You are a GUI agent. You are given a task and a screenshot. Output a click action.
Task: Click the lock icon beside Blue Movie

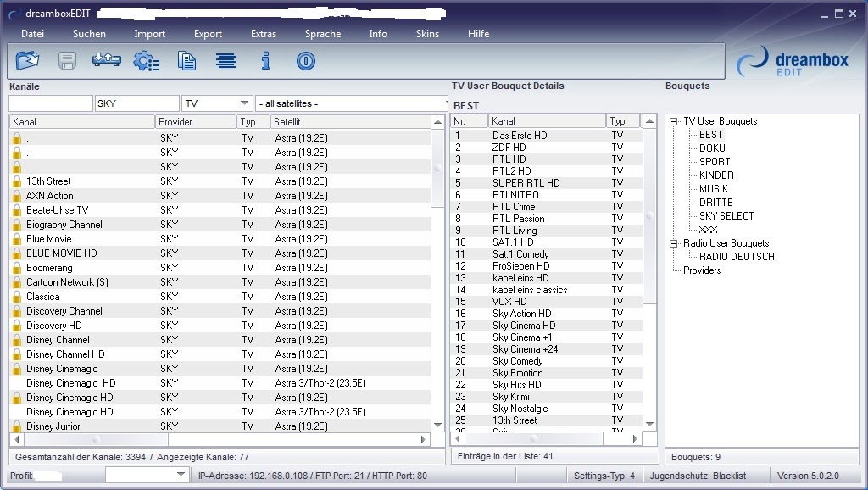pos(17,238)
